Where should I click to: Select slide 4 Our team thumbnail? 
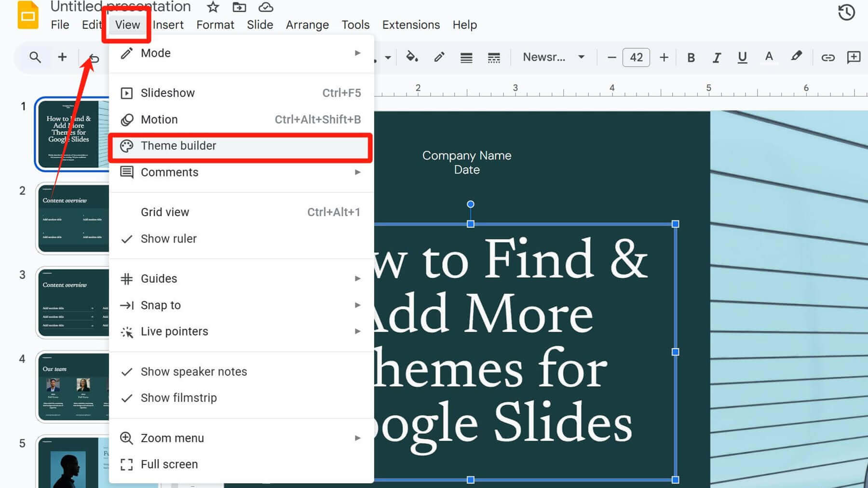click(73, 387)
